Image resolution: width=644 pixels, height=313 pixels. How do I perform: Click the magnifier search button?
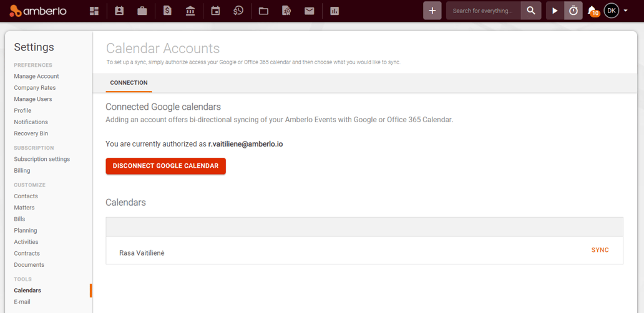531,11
